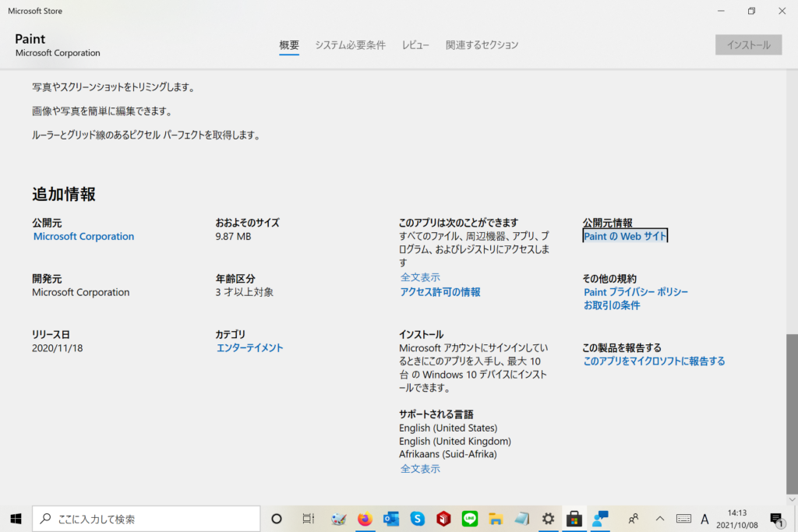Click the 追加情報 heading
798x532 pixels.
(64, 194)
